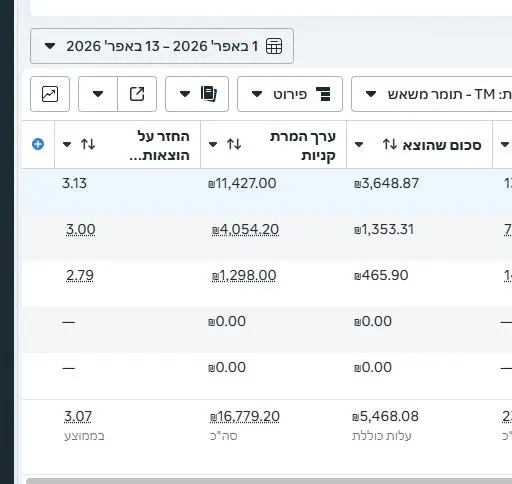Open the ערך המרת קניות column menu arrow

tap(213, 144)
